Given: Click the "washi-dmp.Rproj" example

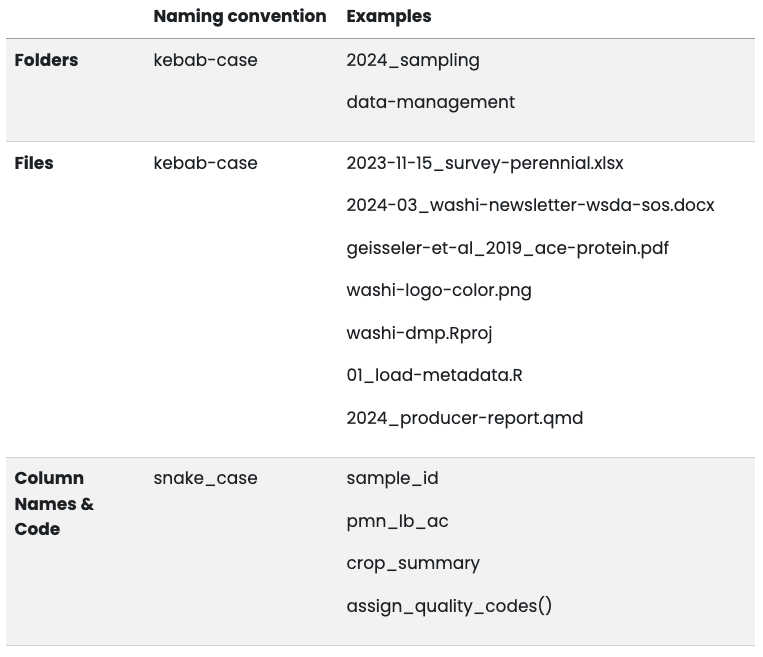Looking at the screenshot, I should (x=419, y=333).
